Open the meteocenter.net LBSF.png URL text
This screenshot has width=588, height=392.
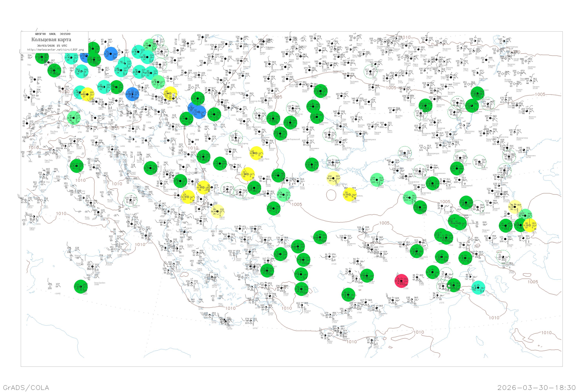point(55,50)
